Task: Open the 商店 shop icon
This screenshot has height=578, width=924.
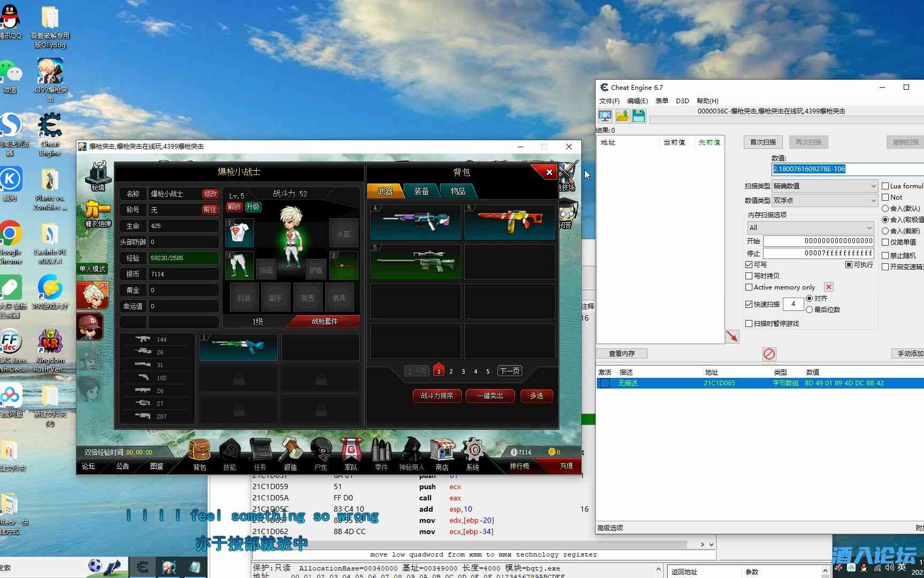Action: 442,453
